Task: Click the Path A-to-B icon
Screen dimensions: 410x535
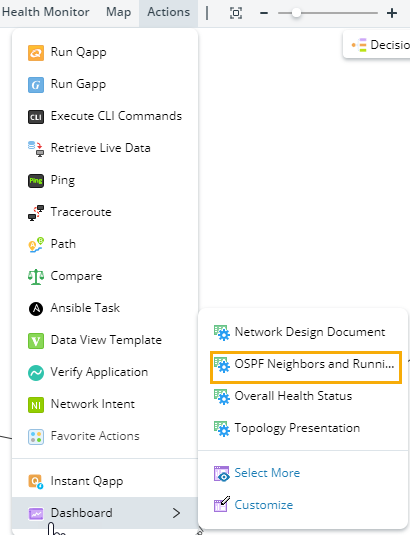Action: coord(36,244)
